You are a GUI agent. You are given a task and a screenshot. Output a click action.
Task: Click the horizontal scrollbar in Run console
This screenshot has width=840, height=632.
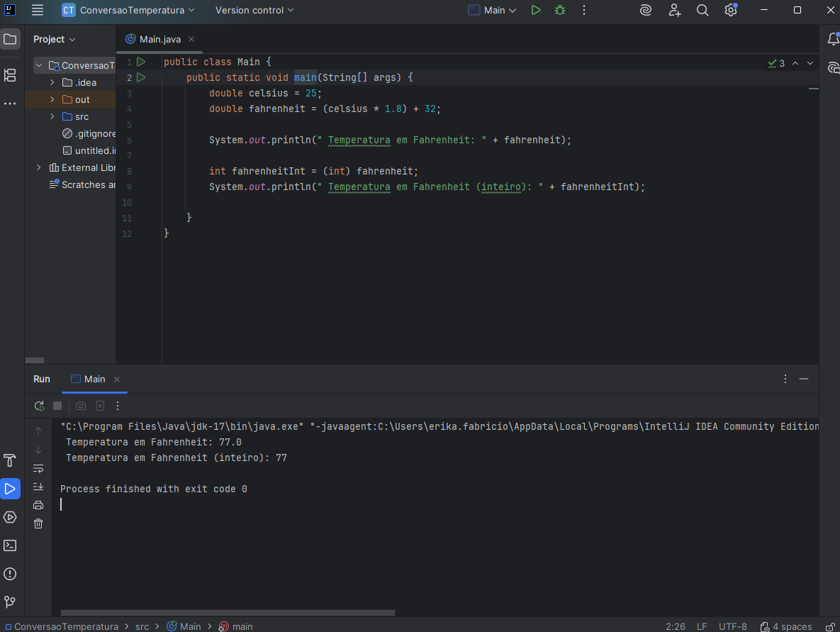227,613
